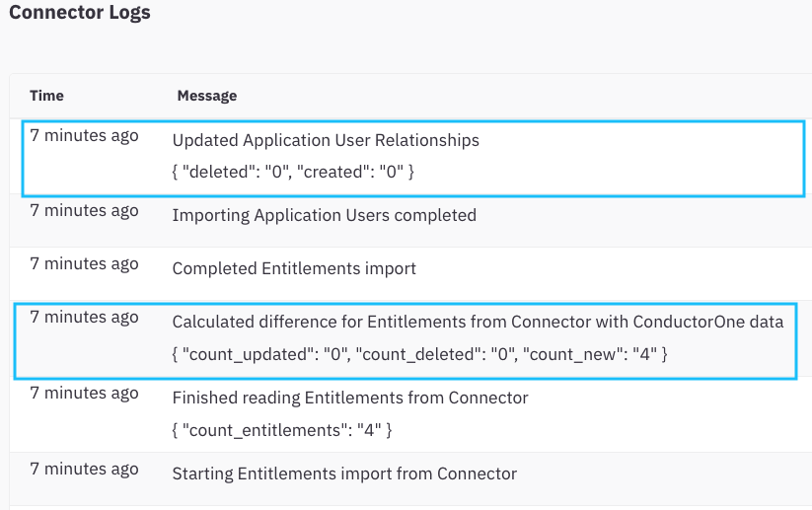The height and width of the screenshot is (510, 812).
Task: Select the Message column header
Action: (x=206, y=96)
